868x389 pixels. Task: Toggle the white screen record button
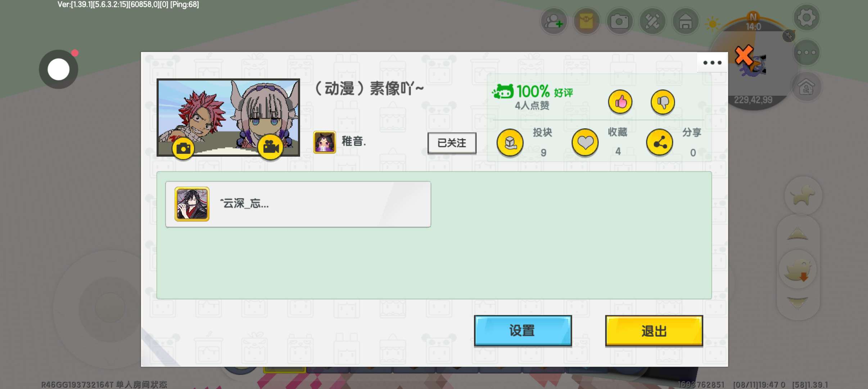coord(59,69)
